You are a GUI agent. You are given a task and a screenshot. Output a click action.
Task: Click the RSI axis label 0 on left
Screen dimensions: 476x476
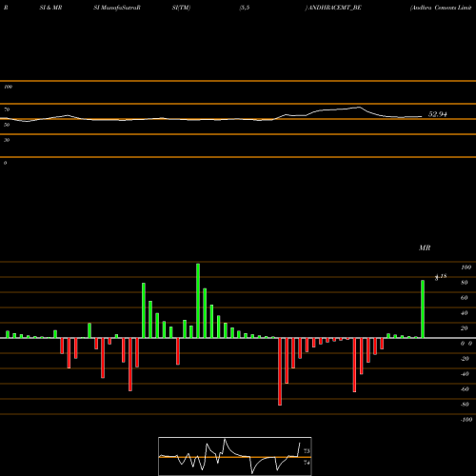point(5,163)
